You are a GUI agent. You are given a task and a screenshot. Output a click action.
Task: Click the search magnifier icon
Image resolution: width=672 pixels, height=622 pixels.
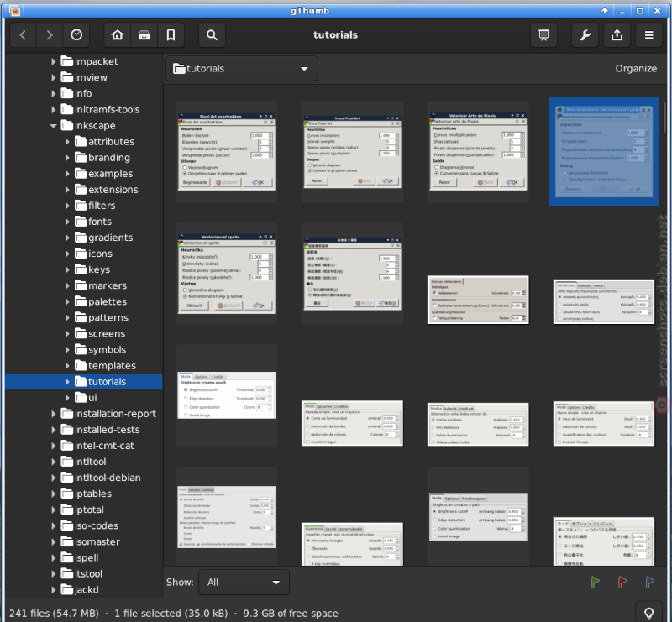212,35
